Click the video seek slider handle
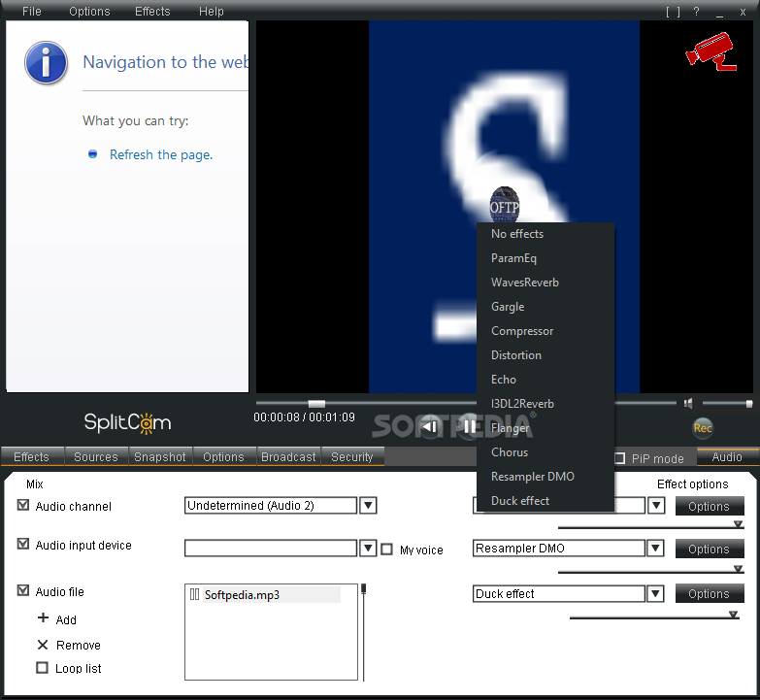The width and height of the screenshot is (760, 700). pyautogui.click(x=316, y=404)
